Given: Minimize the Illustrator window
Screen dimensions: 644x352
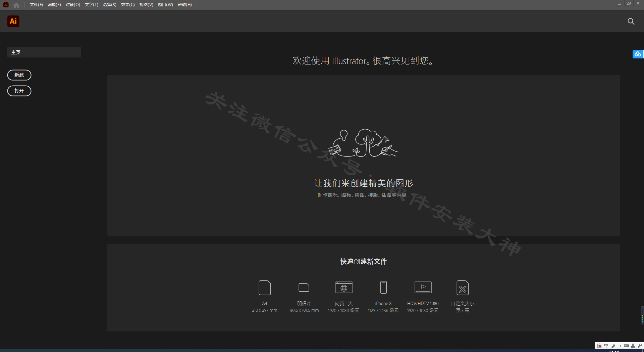Looking at the screenshot, I should click(x=620, y=3).
